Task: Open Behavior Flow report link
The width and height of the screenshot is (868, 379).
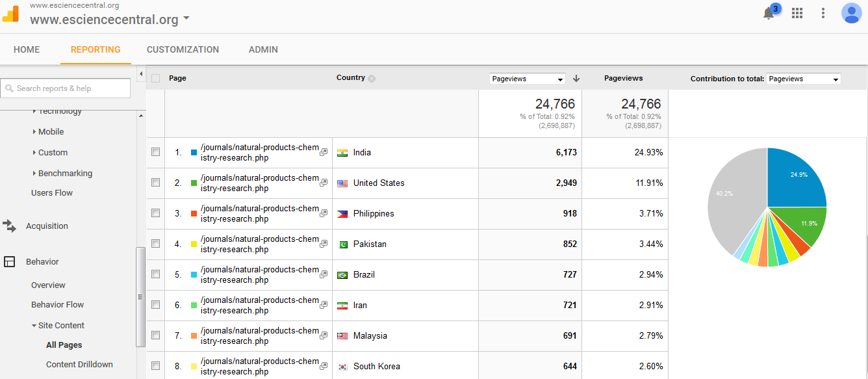Action: (x=57, y=305)
